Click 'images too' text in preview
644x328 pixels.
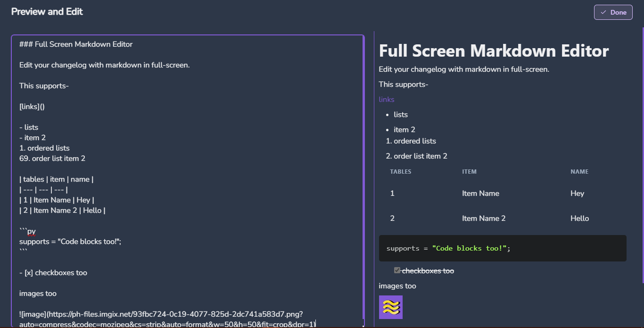click(x=397, y=286)
